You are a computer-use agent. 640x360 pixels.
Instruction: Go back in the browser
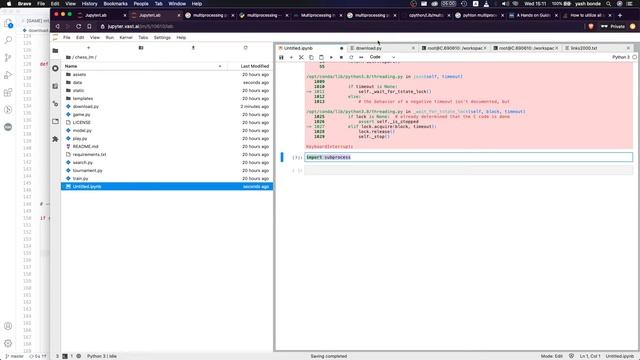[58, 27]
